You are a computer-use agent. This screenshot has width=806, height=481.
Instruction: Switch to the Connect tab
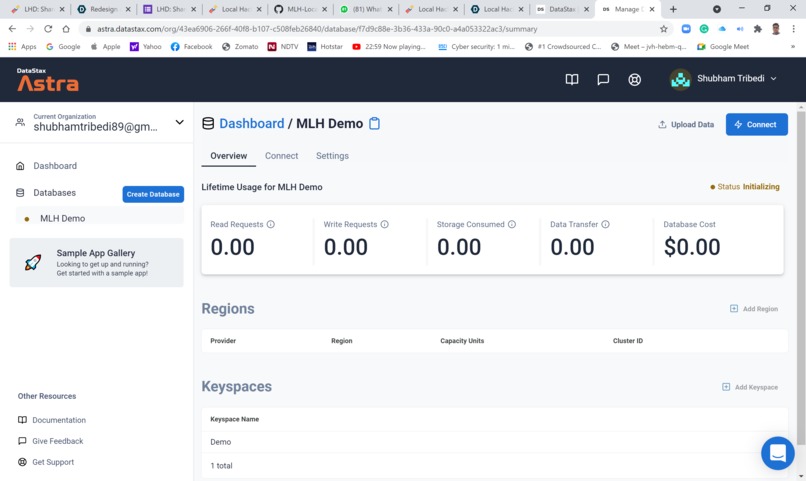coord(281,156)
